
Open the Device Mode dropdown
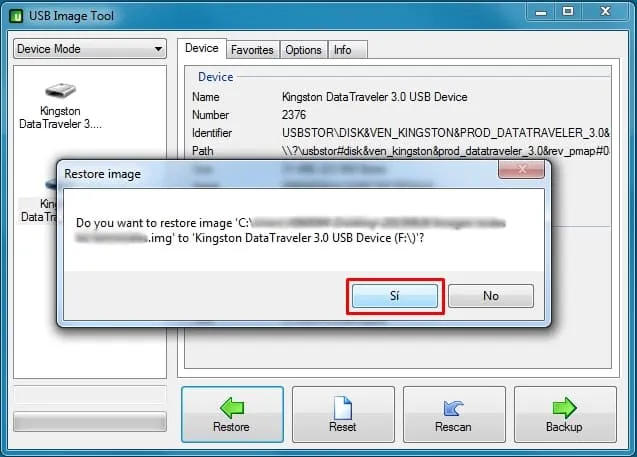(90, 49)
